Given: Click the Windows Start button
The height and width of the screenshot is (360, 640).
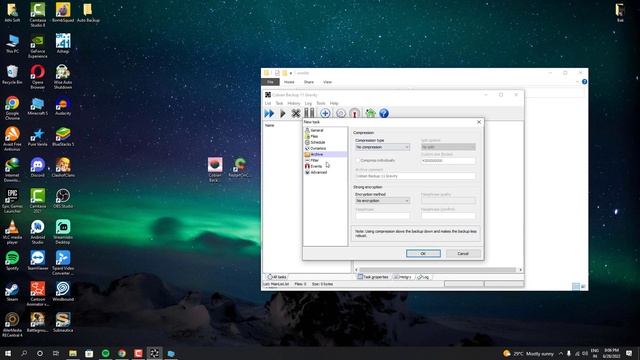Looking at the screenshot, I should (x=8, y=353).
